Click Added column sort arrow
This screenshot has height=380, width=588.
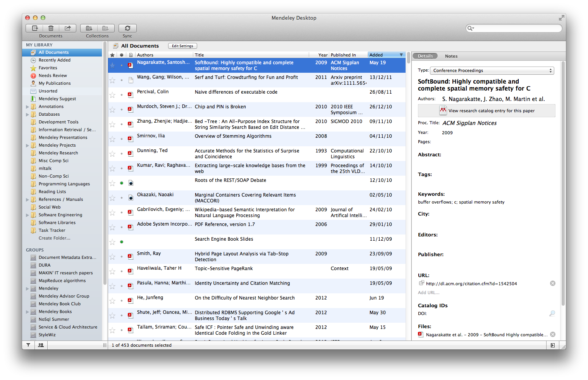pyautogui.click(x=401, y=55)
